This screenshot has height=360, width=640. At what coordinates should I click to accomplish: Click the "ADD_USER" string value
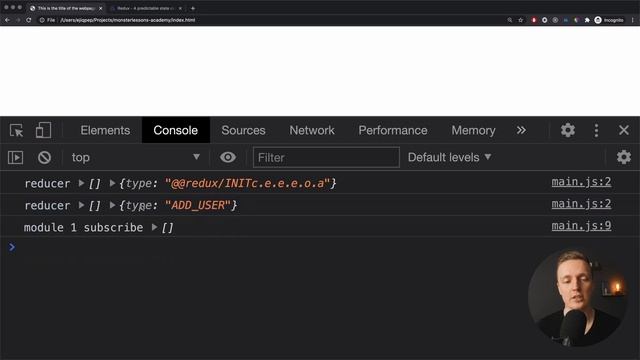(x=198, y=205)
